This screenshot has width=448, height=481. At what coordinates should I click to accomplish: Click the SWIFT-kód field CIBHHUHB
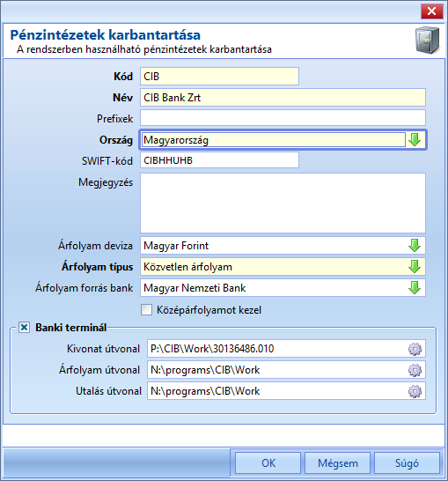219,160
